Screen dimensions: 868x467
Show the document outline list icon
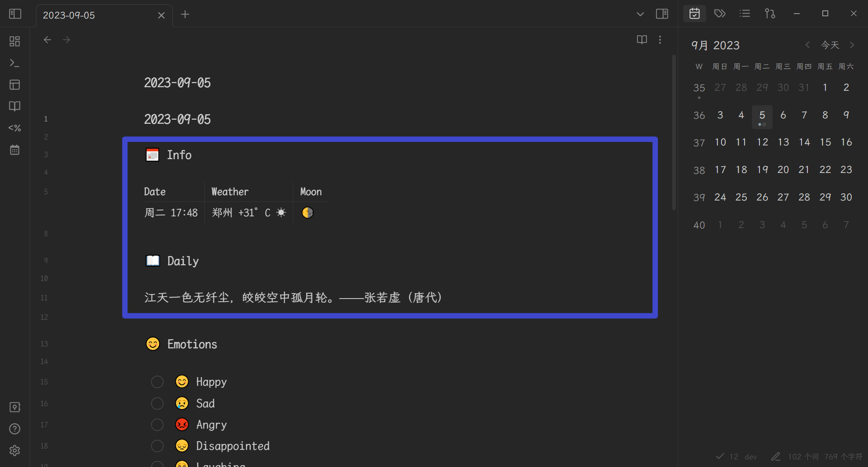pyautogui.click(x=745, y=14)
